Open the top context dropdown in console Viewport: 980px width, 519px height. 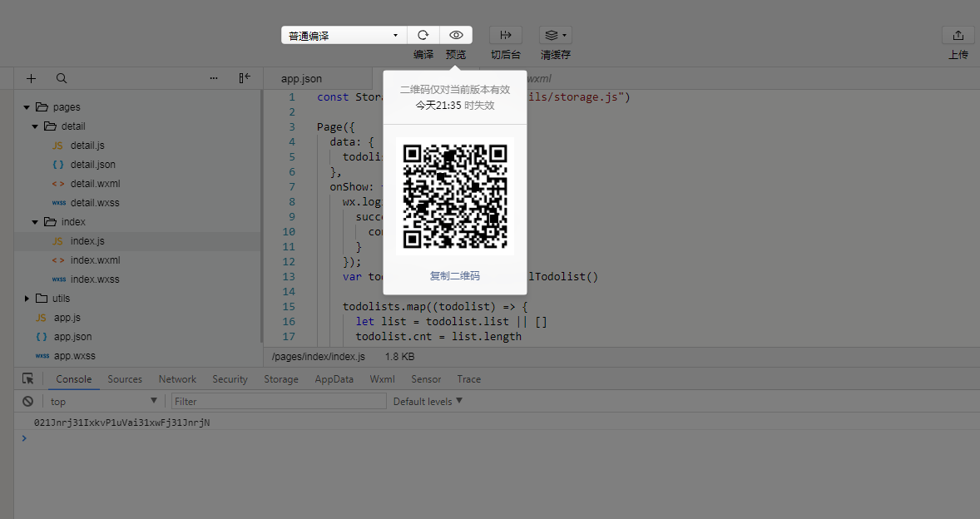pyautogui.click(x=103, y=401)
